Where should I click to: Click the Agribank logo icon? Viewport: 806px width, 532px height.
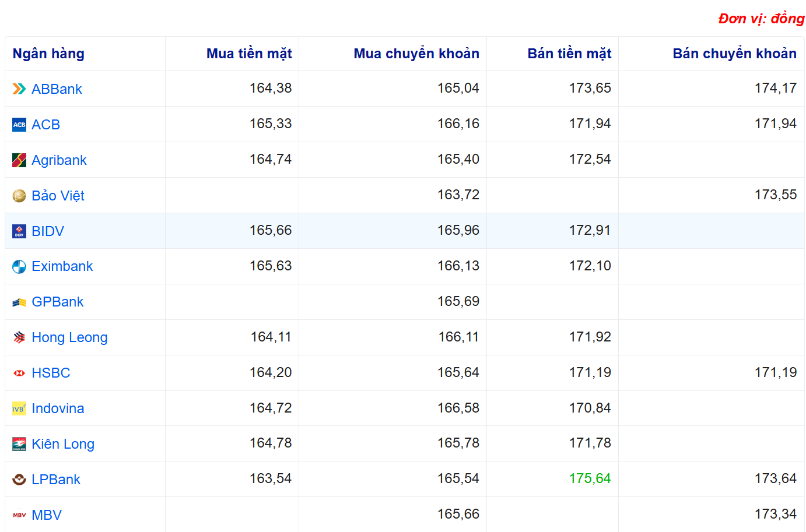(x=19, y=160)
